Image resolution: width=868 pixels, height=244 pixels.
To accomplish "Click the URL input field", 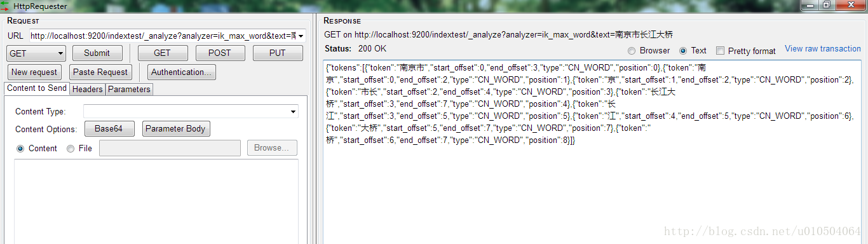I will [167, 36].
